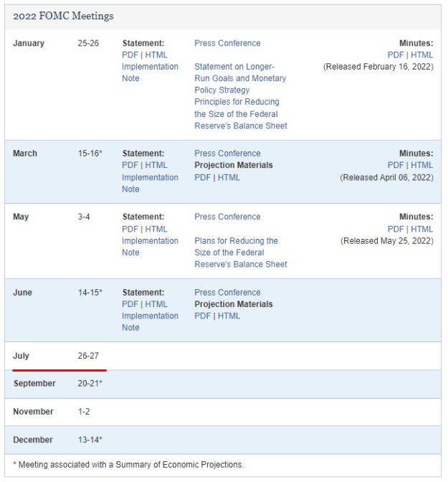The image size is (448, 482).
Task: Select the '15-16*' March date
Action: [x=90, y=153]
